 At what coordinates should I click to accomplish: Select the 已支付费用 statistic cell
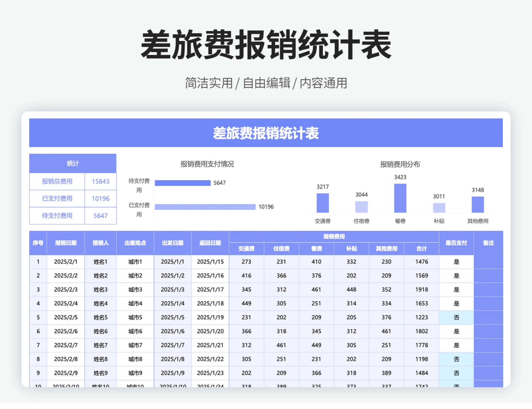tap(57, 199)
